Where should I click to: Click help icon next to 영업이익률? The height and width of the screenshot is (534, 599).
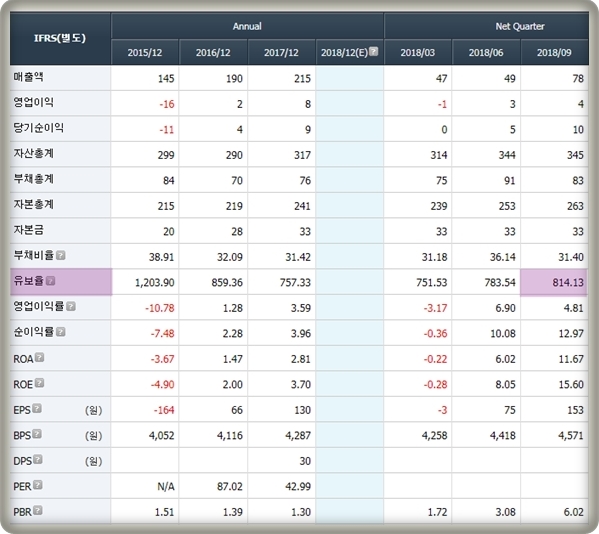pyautogui.click(x=71, y=306)
